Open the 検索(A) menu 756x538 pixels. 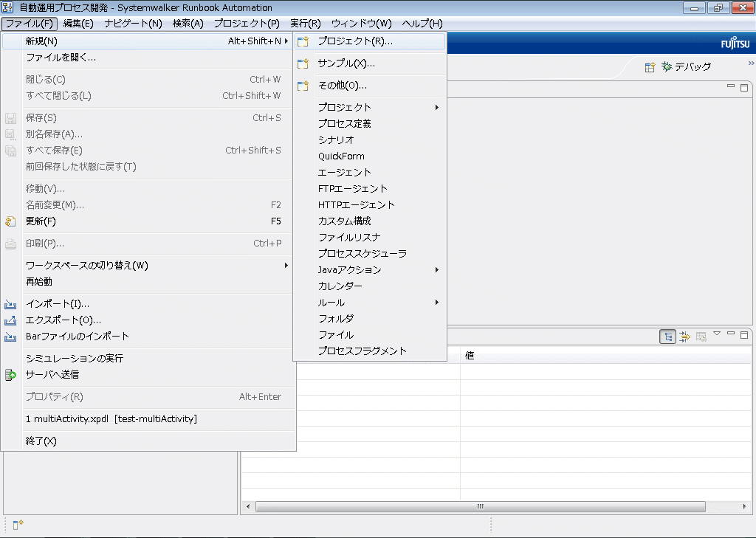[188, 24]
